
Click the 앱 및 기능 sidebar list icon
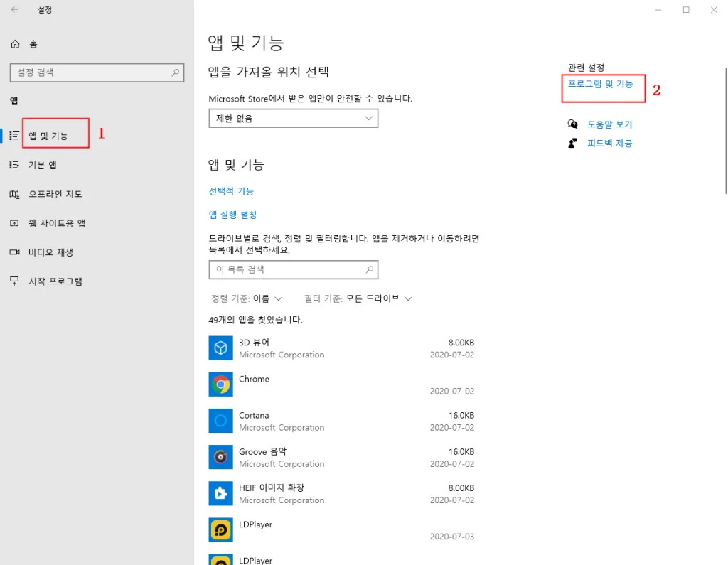pyautogui.click(x=14, y=136)
